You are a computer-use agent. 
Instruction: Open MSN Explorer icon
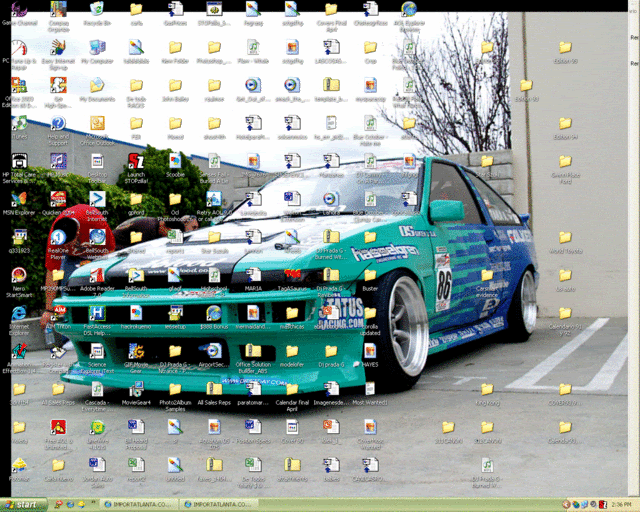[x=19, y=198]
